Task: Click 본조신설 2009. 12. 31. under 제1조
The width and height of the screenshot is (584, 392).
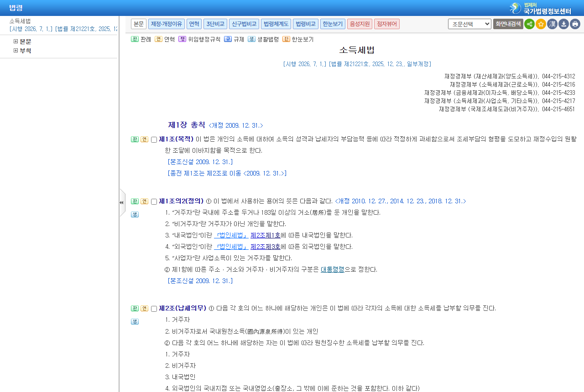Action: point(200,162)
